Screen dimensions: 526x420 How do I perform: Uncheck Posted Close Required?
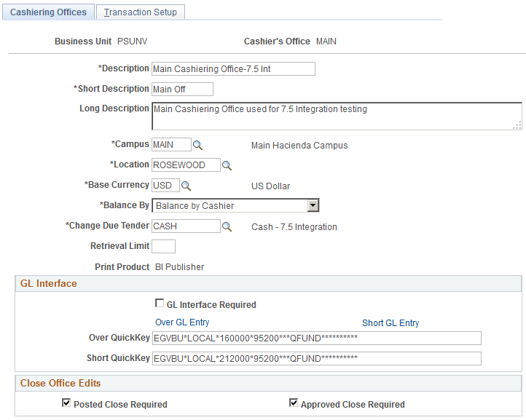(66, 403)
